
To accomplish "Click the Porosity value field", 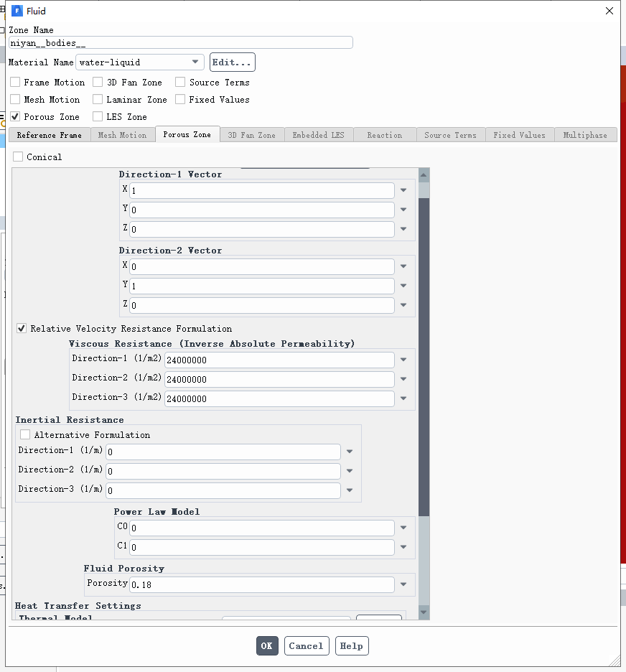I will coord(262,584).
